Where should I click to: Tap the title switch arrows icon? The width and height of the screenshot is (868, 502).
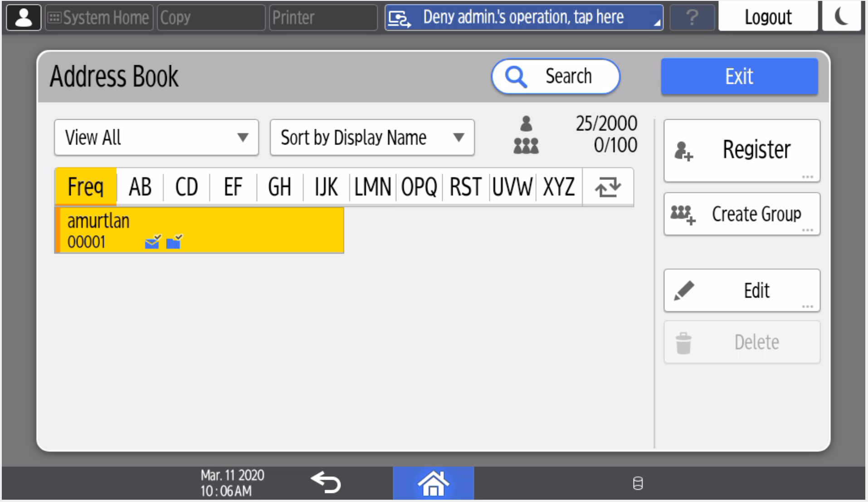pos(608,187)
